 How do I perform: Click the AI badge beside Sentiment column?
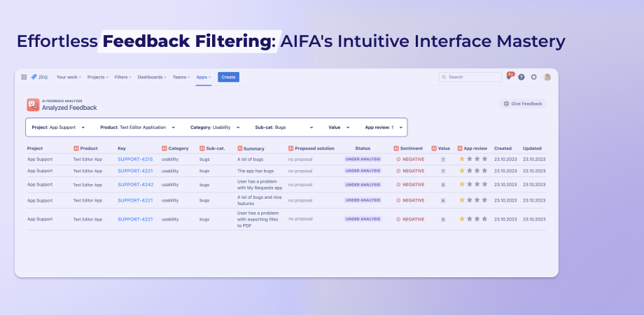coord(396,148)
